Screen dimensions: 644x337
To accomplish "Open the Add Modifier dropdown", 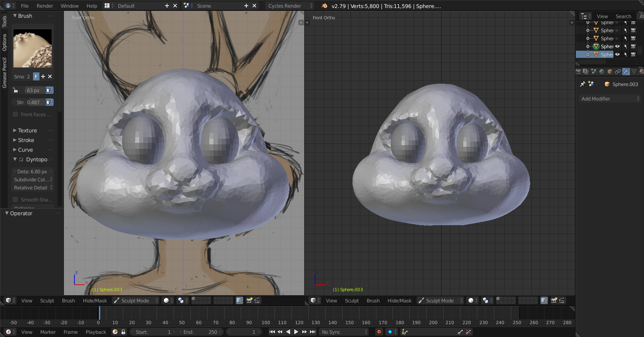I will pyautogui.click(x=610, y=99).
